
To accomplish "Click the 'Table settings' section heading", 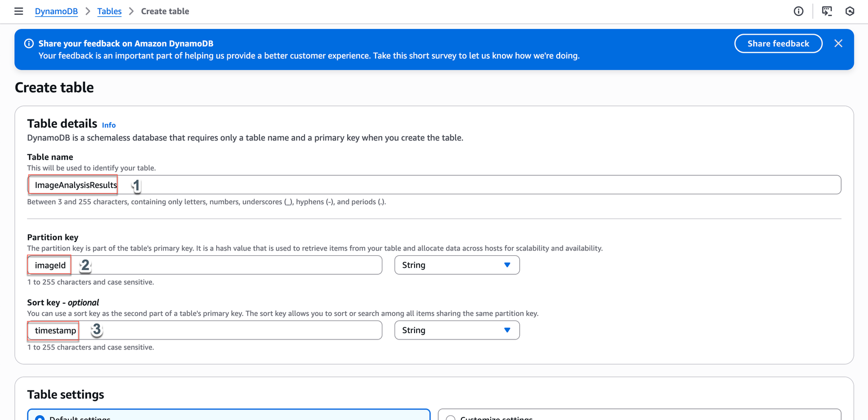I will 66,394.
